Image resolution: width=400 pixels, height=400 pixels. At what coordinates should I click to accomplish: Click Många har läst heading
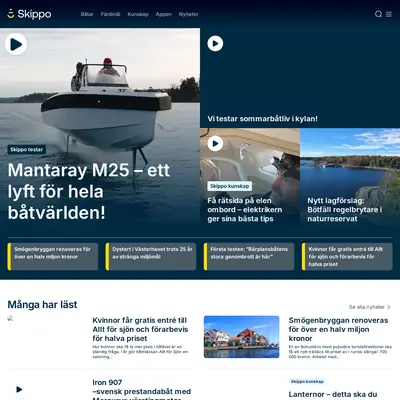[x=42, y=304]
